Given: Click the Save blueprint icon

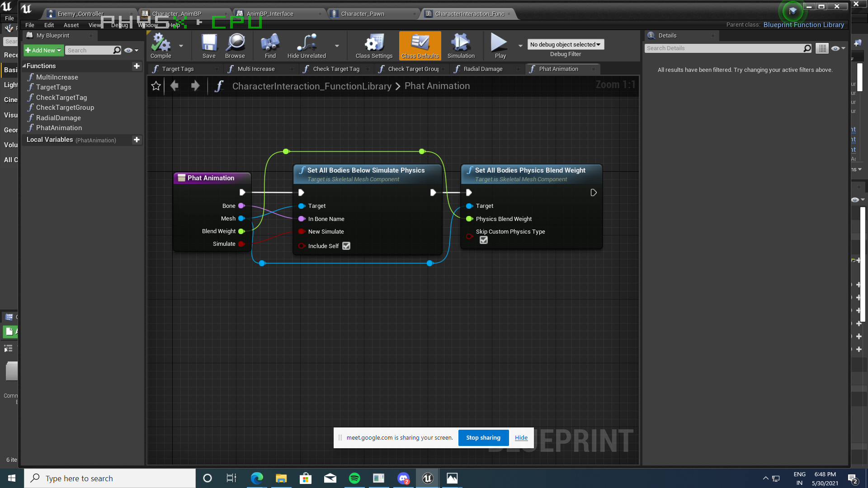Looking at the screenshot, I should (x=209, y=45).
